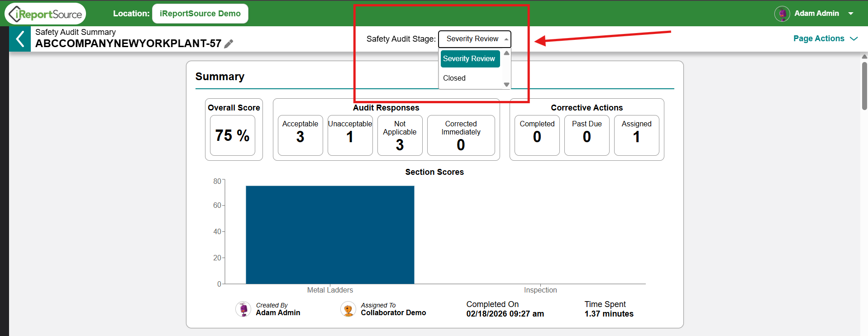Viewport: 868px width, 336px height.
Task: Click the 75 % overall score box
Action: 233,135
